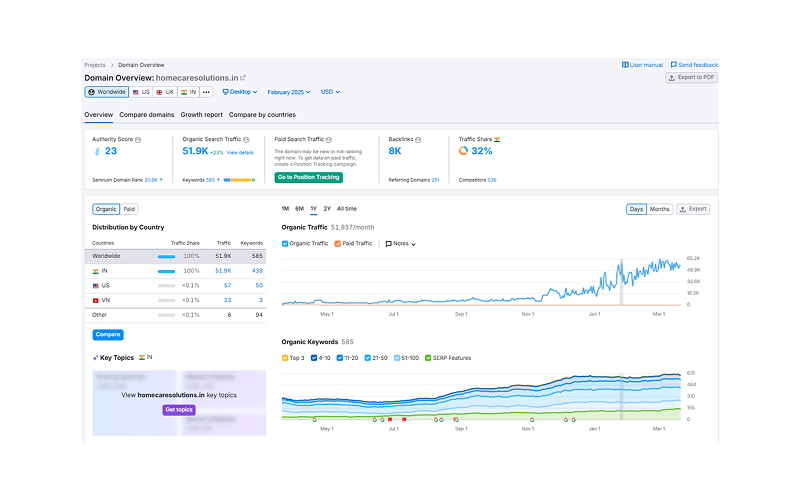Select the Compare by countries tab
Viewport: 800px width, 500px height.
pos(262,115)
